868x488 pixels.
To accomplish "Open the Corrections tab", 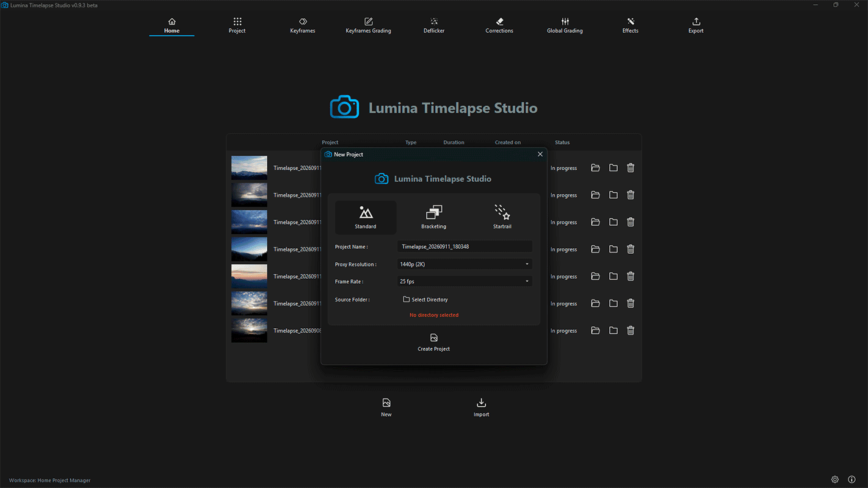I will pyautogui.click(x=499, y=26).
